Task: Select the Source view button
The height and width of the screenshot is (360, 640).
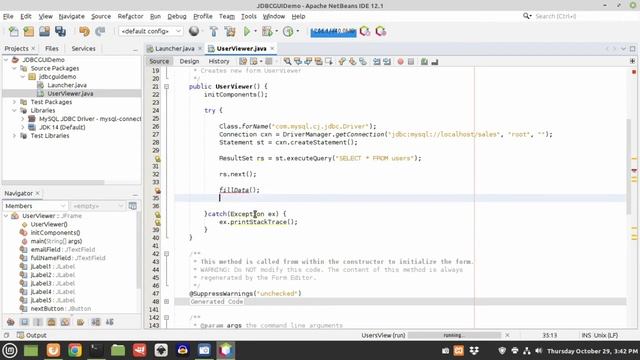Action: click(x=159, y=61)
